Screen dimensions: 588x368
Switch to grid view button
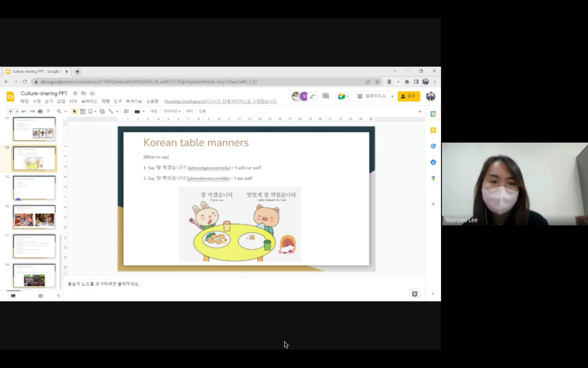41,296
